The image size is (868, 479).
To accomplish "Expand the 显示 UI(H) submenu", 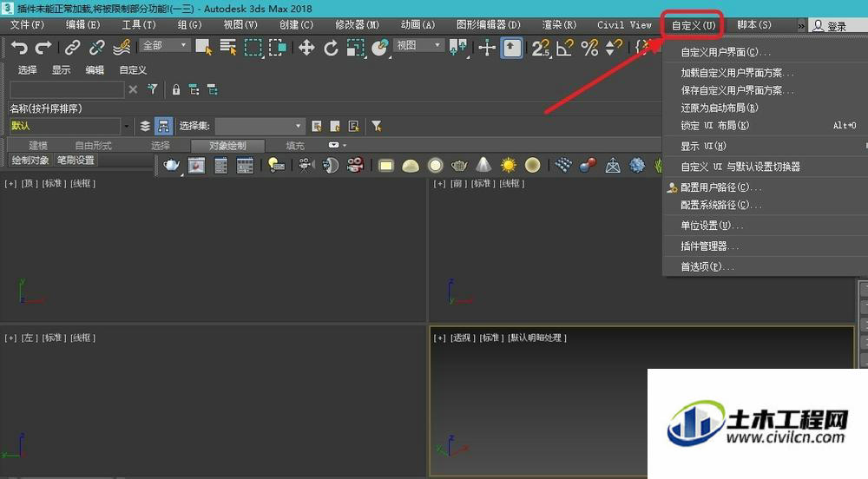I will click(765, 146).
